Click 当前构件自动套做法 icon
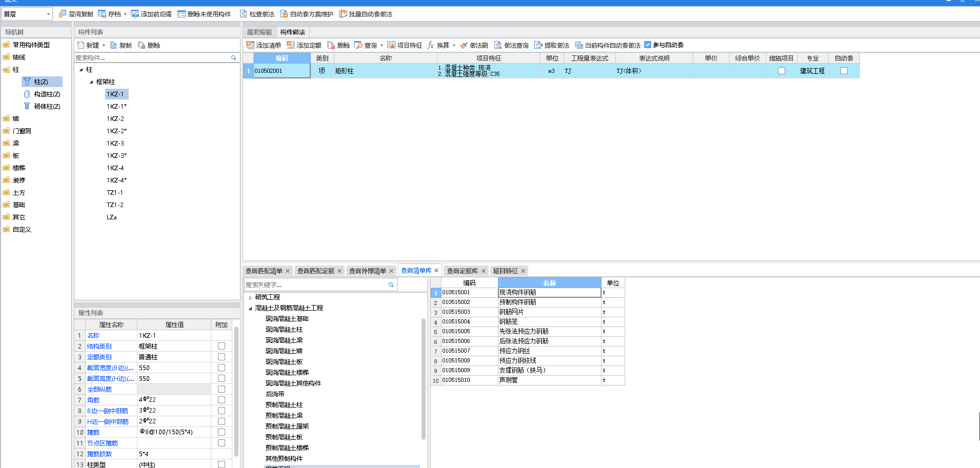 tap(579, 45)
